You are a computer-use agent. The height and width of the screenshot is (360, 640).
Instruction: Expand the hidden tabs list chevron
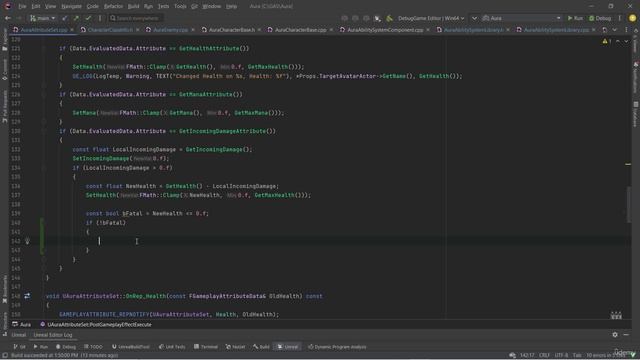(614, 30)
